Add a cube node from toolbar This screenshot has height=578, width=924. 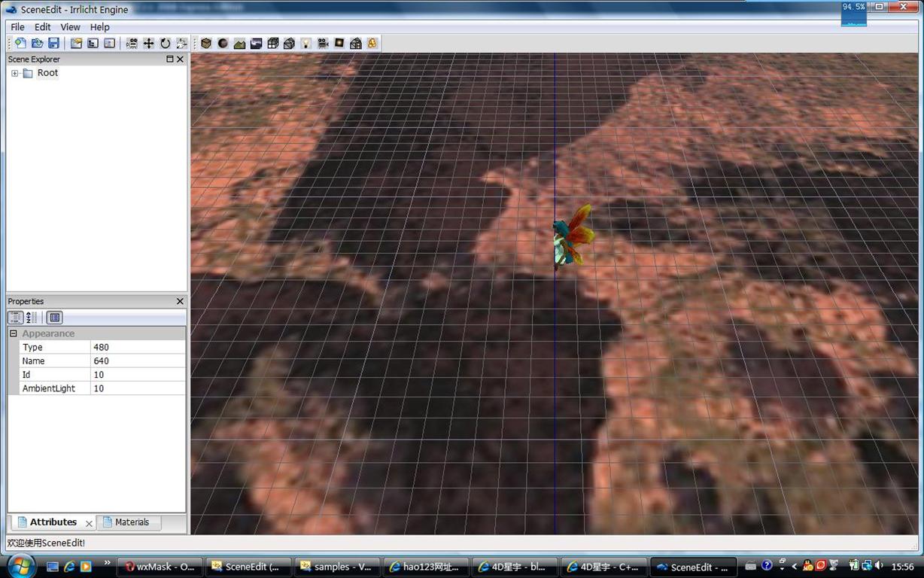point(206,44)
